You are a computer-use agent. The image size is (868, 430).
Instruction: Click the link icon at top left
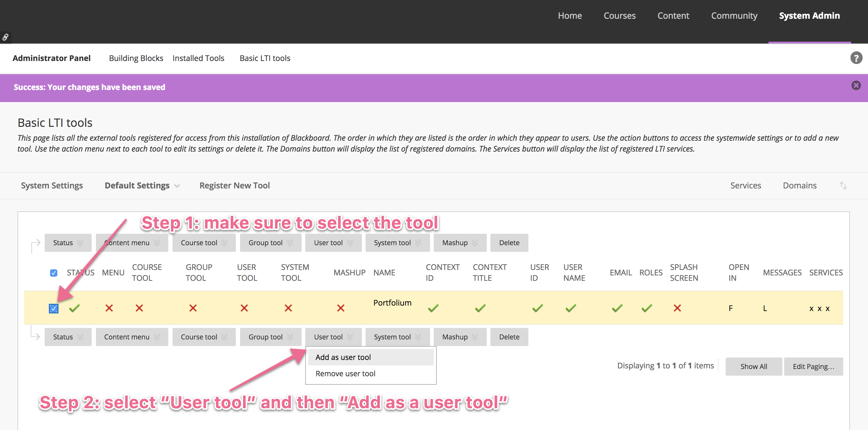pos(5,37)
